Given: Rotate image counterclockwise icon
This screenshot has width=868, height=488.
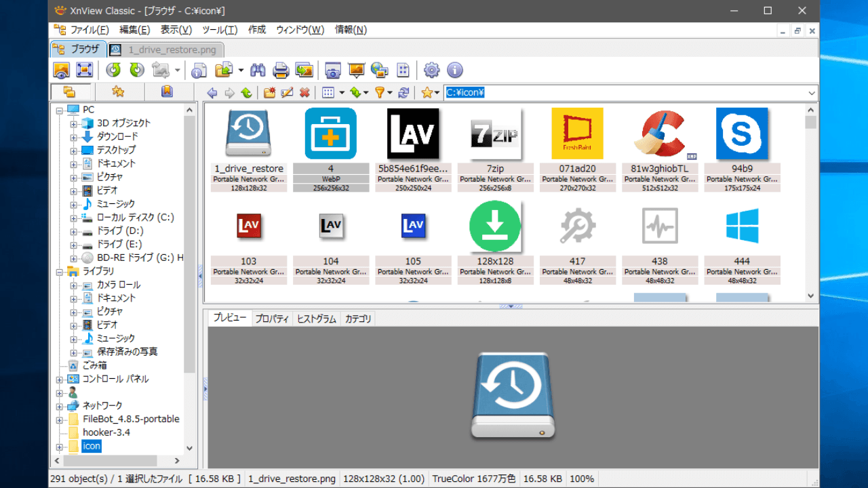Looking at the screenshot, I should (113, 70).
